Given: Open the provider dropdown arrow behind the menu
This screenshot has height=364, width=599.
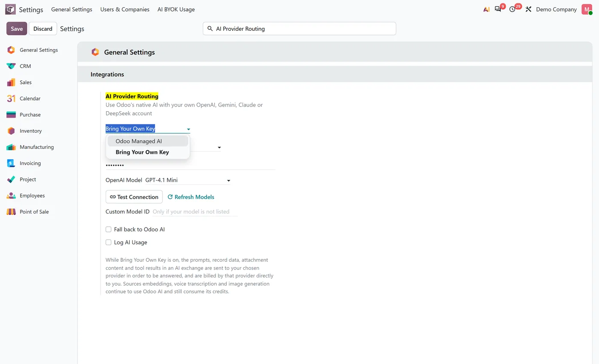Looking at the screenshot, I should (219, 148).
